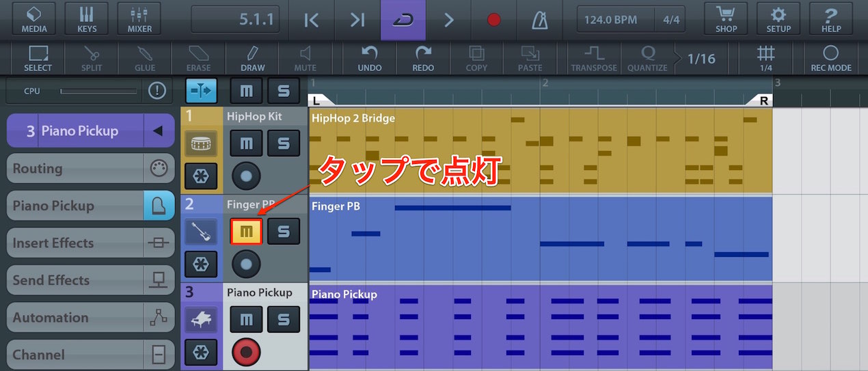Solo the HipHop Kit track

click(x=283, y=143)
